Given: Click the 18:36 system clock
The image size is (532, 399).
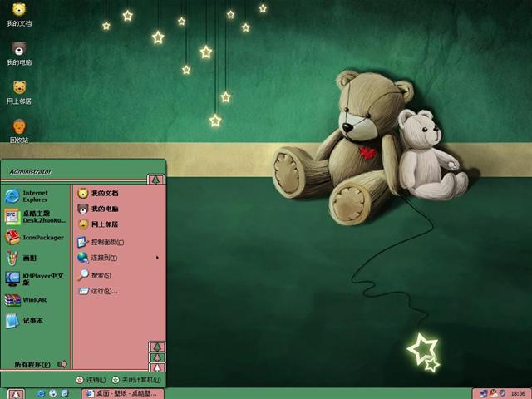Looking at the screenshot, I should (x=518, y=394).
